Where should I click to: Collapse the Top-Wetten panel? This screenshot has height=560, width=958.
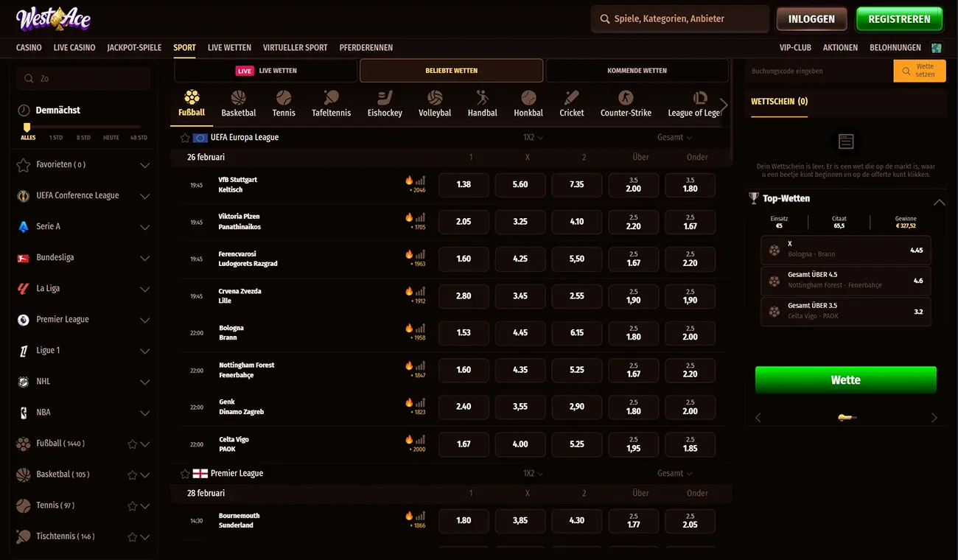coord(939,202)
